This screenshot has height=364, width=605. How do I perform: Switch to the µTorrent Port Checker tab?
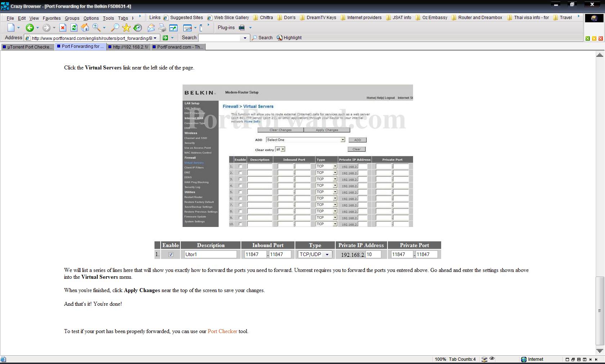click(28, 47)
